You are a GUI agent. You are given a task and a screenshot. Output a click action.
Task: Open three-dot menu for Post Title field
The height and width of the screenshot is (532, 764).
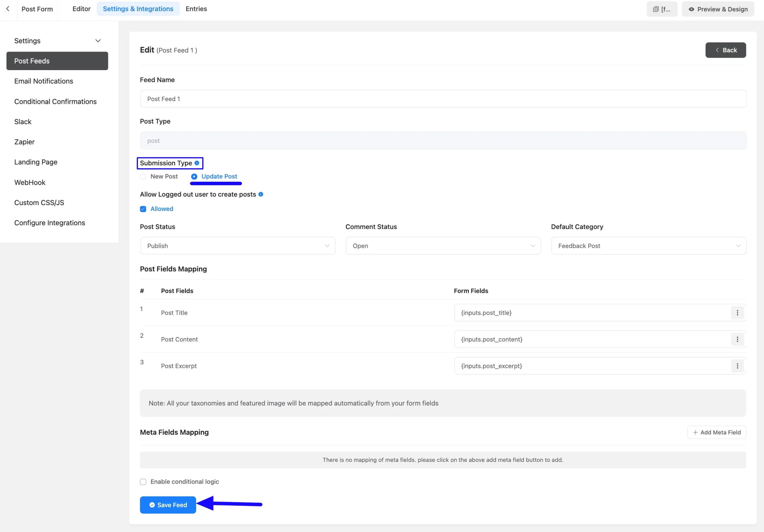[x=737, y=313]
